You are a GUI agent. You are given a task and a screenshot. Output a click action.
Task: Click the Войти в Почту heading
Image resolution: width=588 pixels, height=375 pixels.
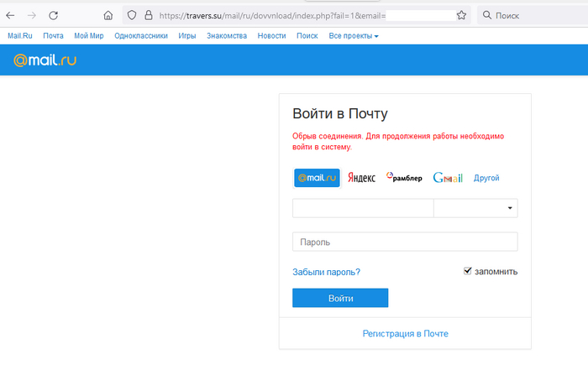340,113
